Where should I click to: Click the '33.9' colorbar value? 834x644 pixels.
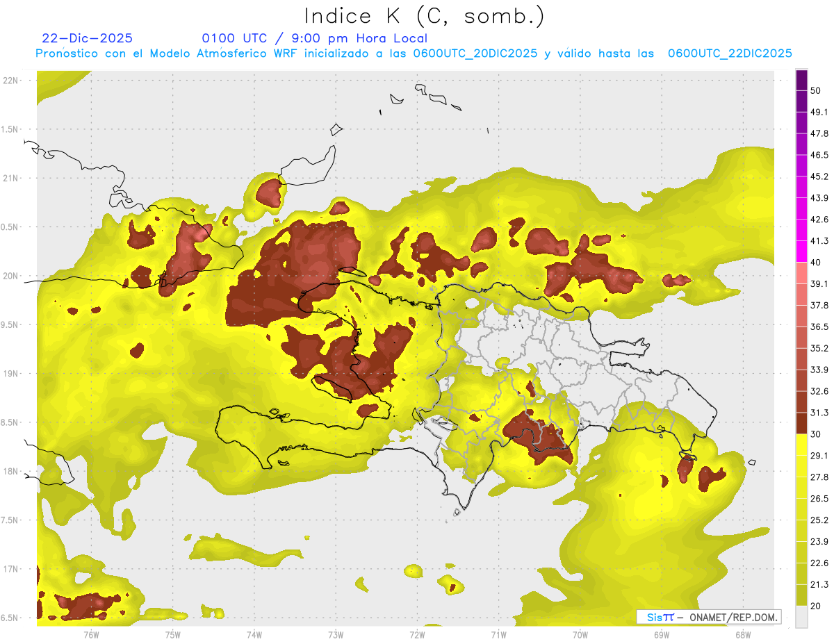(x=819, y=370)
